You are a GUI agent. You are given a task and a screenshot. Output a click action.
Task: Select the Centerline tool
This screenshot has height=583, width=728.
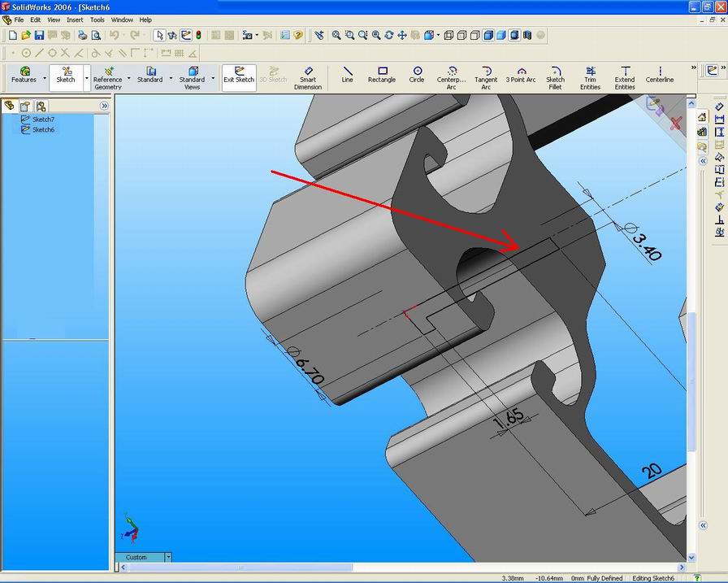point(659,75)
